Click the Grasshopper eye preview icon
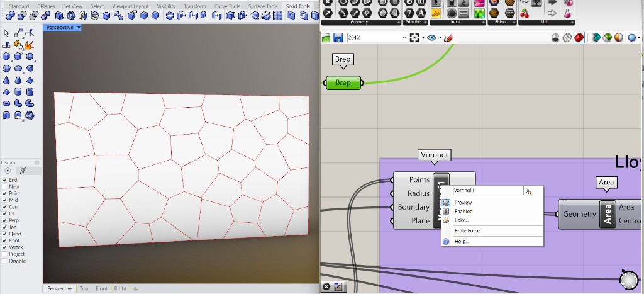 [x=431, y=38]
